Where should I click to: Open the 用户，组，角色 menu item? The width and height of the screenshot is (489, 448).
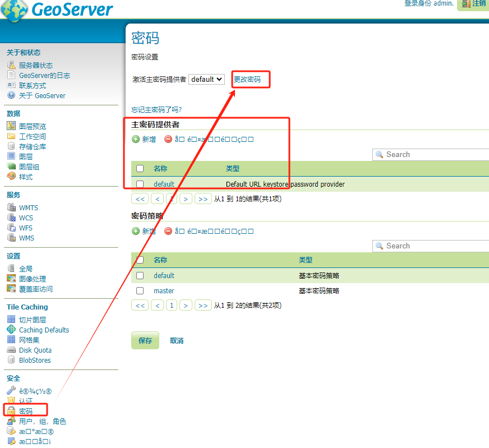click(43, 421)
